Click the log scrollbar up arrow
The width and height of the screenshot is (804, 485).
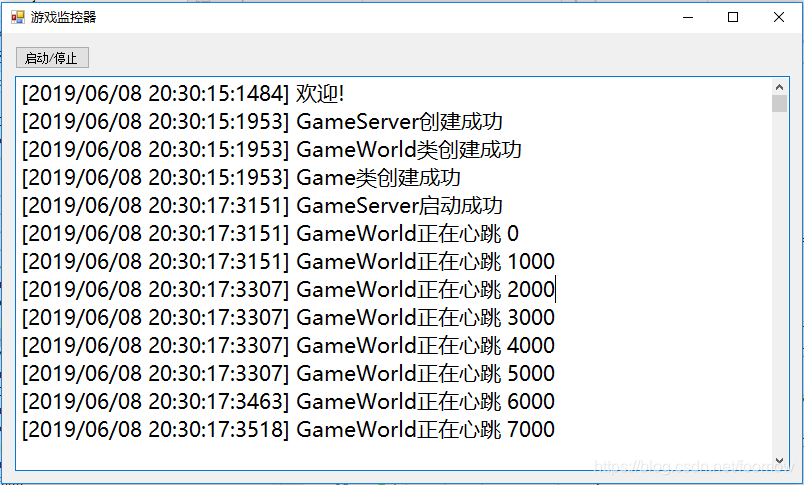tap(779, 87)
